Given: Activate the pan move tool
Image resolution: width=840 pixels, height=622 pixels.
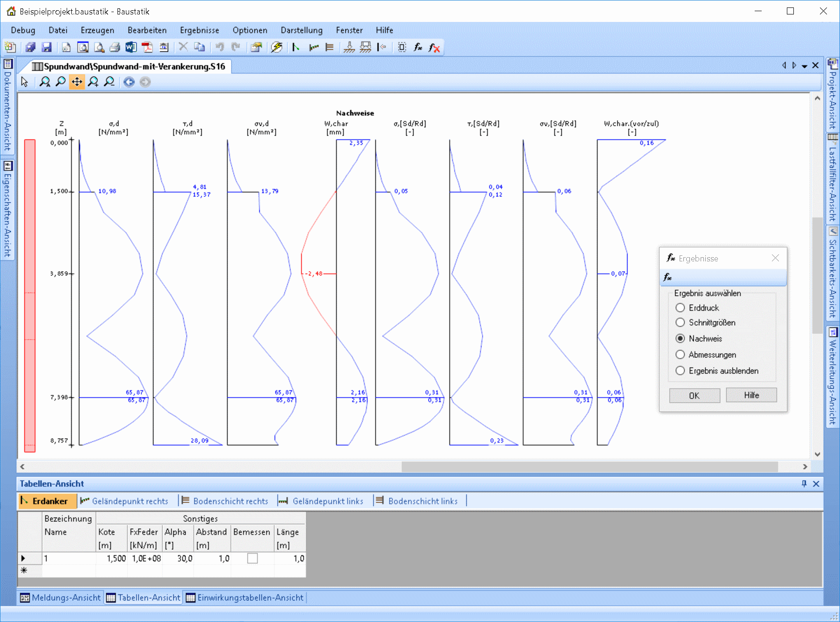Looking at the screenshot, I should pos(77,82).
